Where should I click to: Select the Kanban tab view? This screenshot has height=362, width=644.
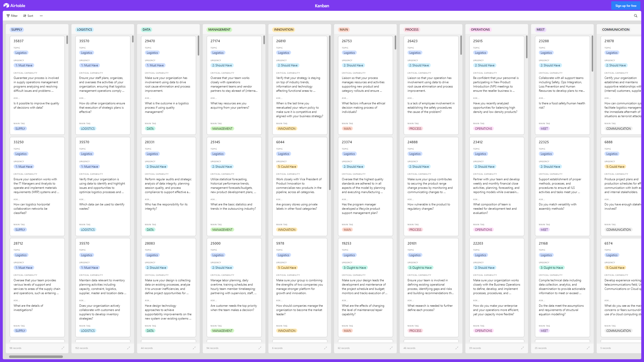pos(321,5)
